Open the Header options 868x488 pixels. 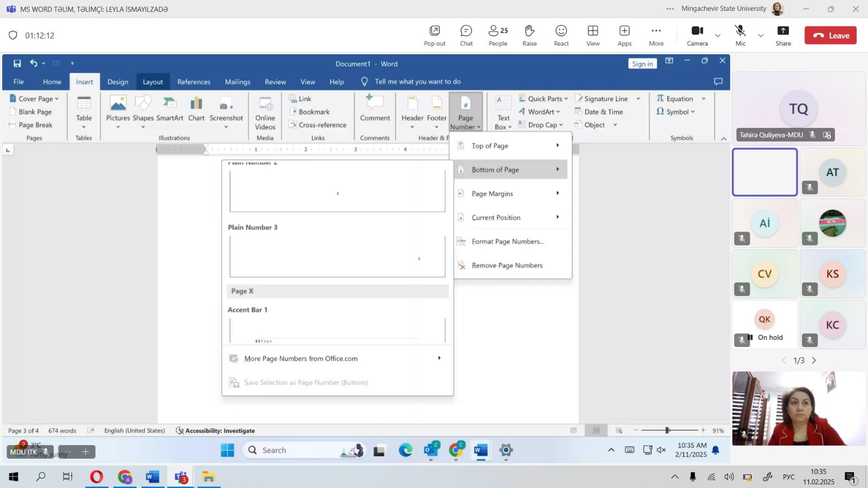pyautogui.click(x=412, y=112)
